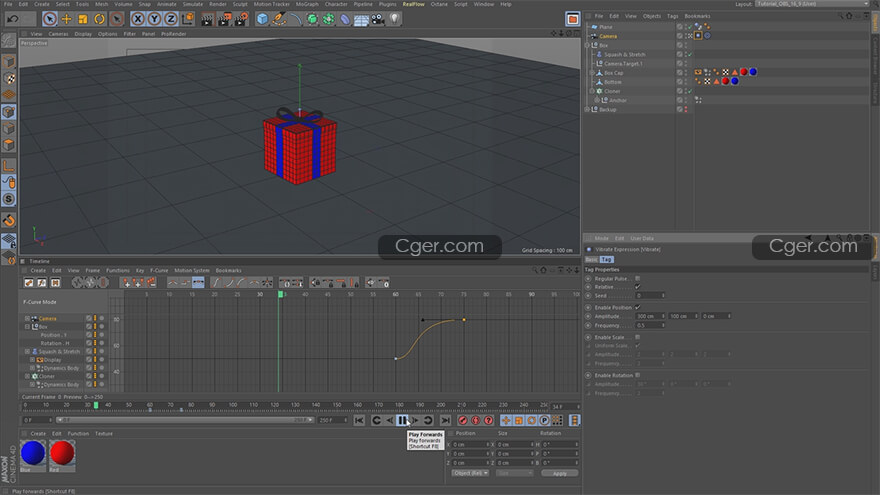Activate the Rotate tool
This screenshot has width=880, height=495.
coord(99,19)
